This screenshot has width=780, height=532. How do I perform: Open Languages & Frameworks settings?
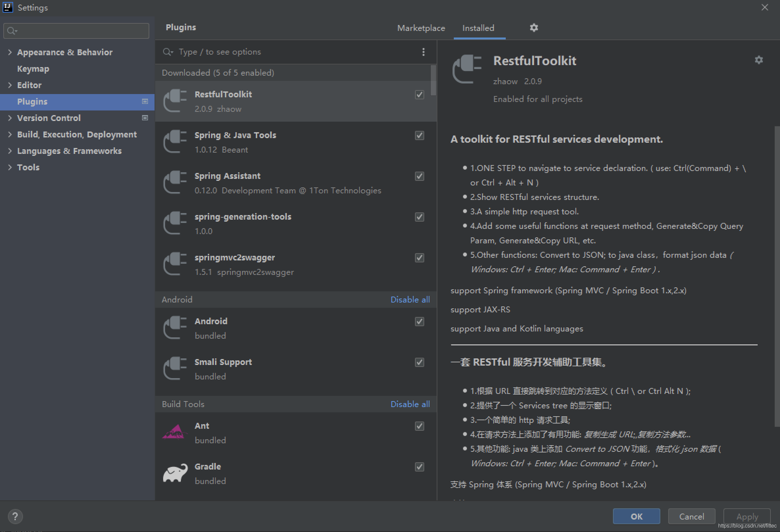69,151
